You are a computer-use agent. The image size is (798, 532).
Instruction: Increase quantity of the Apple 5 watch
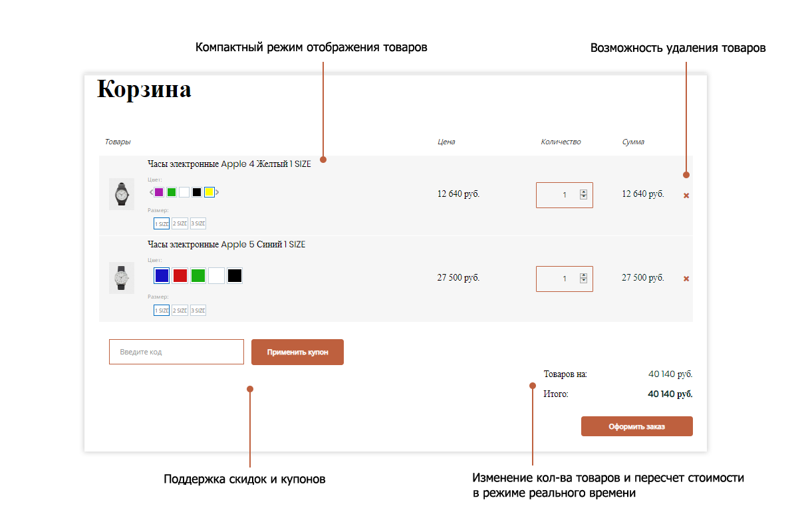(x=583, y=275)
